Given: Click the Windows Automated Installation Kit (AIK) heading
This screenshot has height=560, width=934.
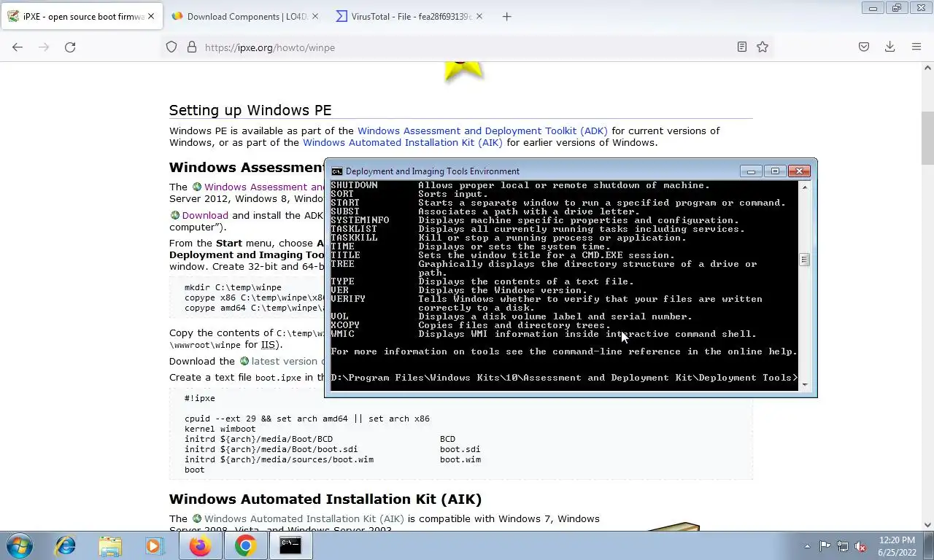Looking at the screenshot, I should click(325, 499).
